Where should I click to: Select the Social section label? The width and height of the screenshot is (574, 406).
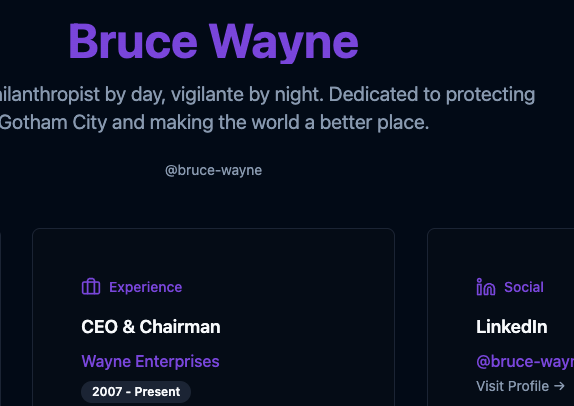click(524, 287)
